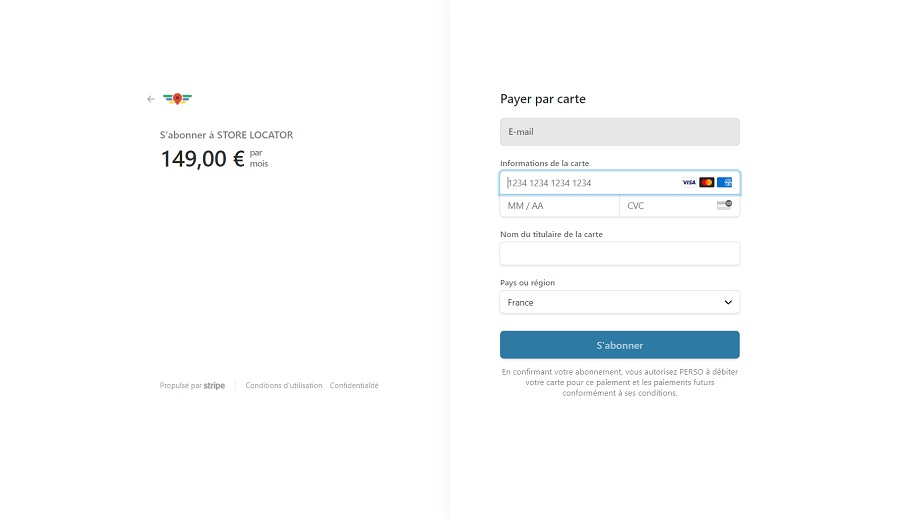
Task: Click the Visa card icon
Action: pyautogui.click(x=689, y=183)
